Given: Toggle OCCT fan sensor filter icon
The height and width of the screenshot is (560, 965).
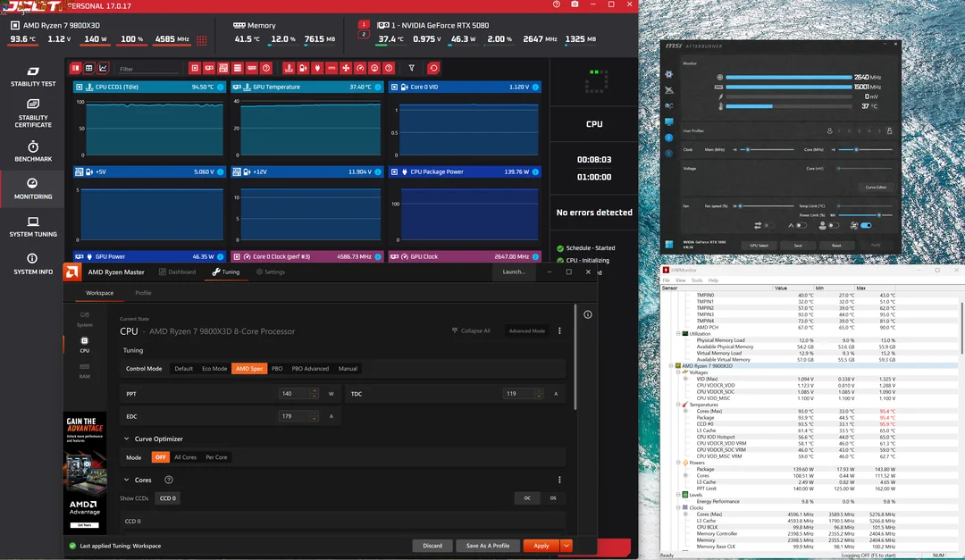Looking at the screenshot, I should click(346, 68).
